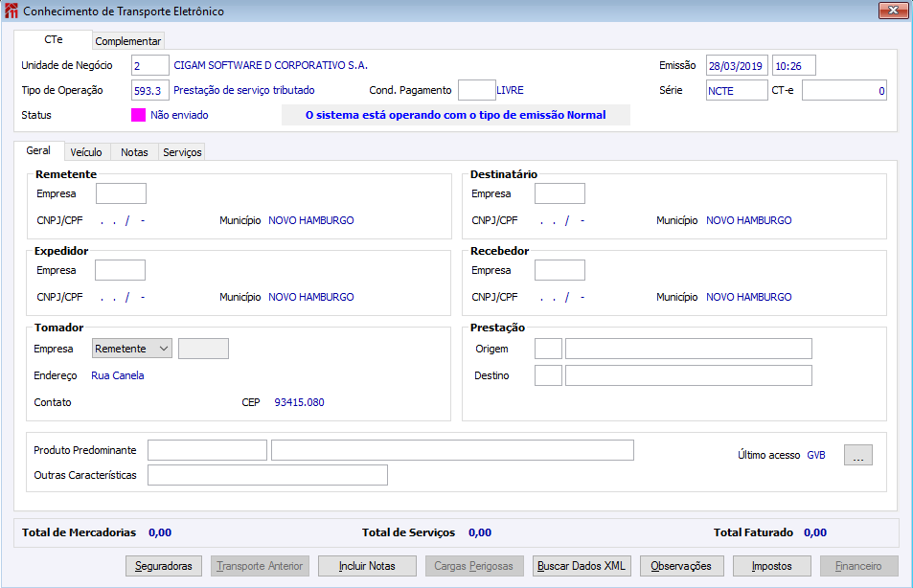The height and width of the screenshot is (588, 913).
Task: Click the Recebedor CNPJ/CPF value
Action: (x=562, y=298)
